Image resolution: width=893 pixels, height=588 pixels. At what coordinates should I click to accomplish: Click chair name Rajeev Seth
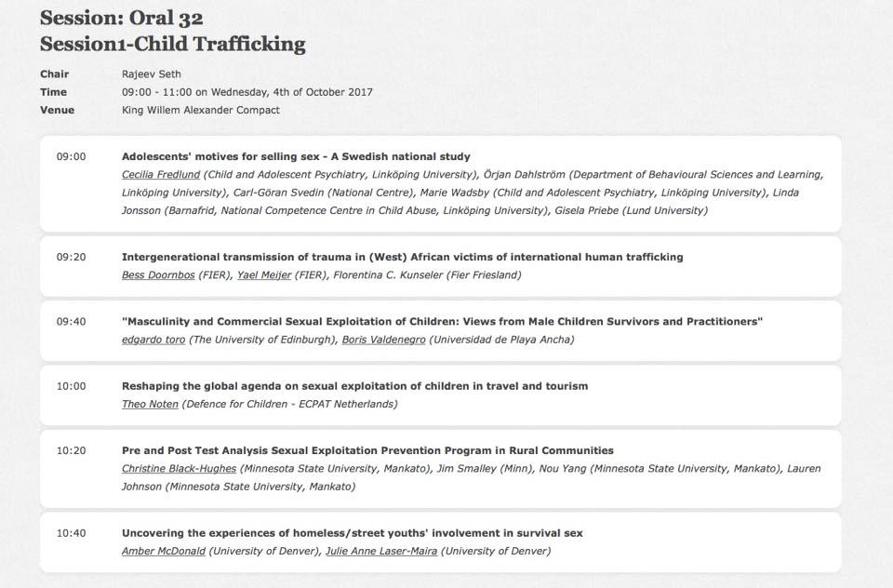pyautogui.click(x=152, y=73)
